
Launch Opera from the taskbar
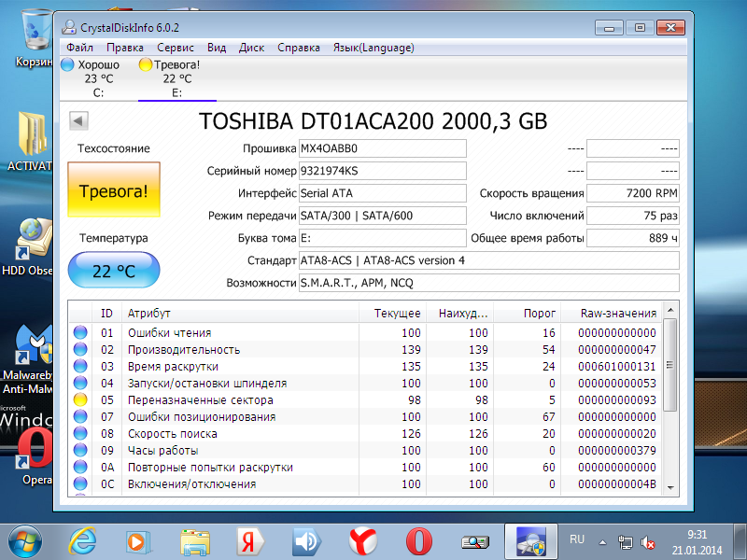(x=418, y=542)
